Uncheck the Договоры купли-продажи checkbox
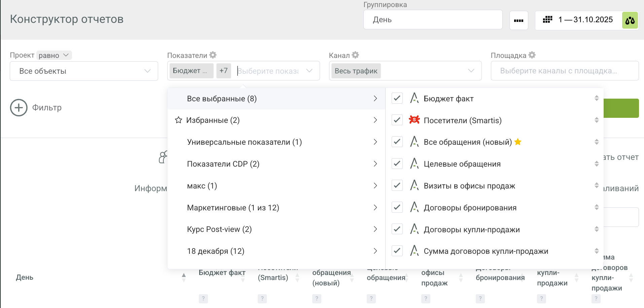The width and height of the screenshot is (644, 308). pyautogui.click(x=397, y=229)
